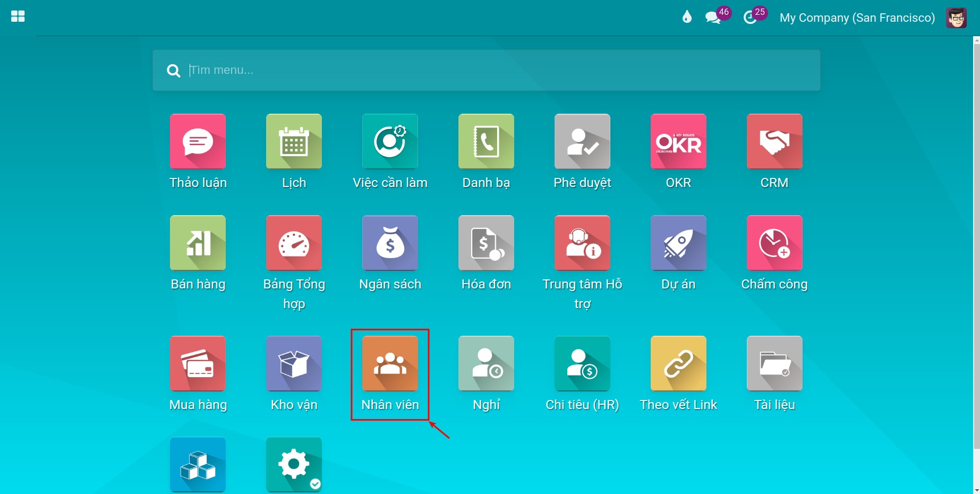Open the Chấm công attendance app
The image size is (980, 494).
pyautogui.click(x=774, y=243)
